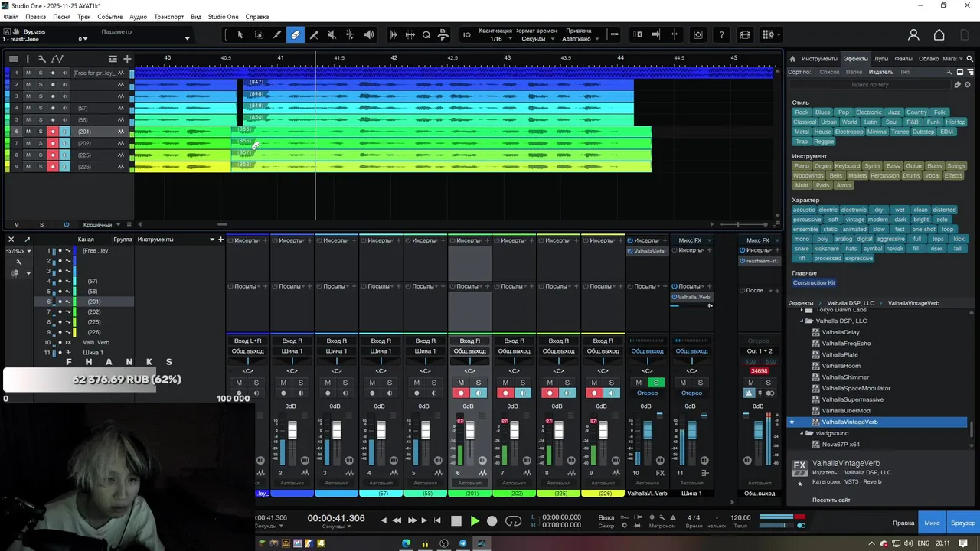Open Edge browser in Windows taskbar

coord(407,544)
